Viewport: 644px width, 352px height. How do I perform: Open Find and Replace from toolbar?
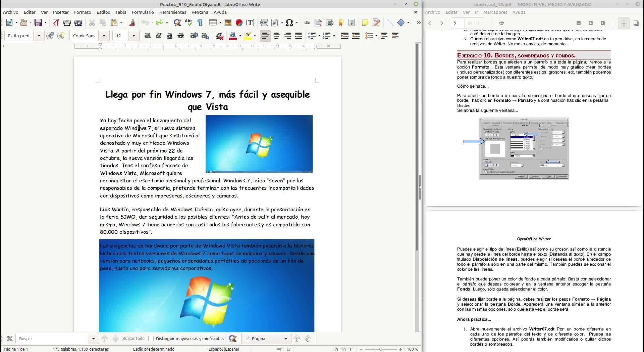[x=177, y=23]
